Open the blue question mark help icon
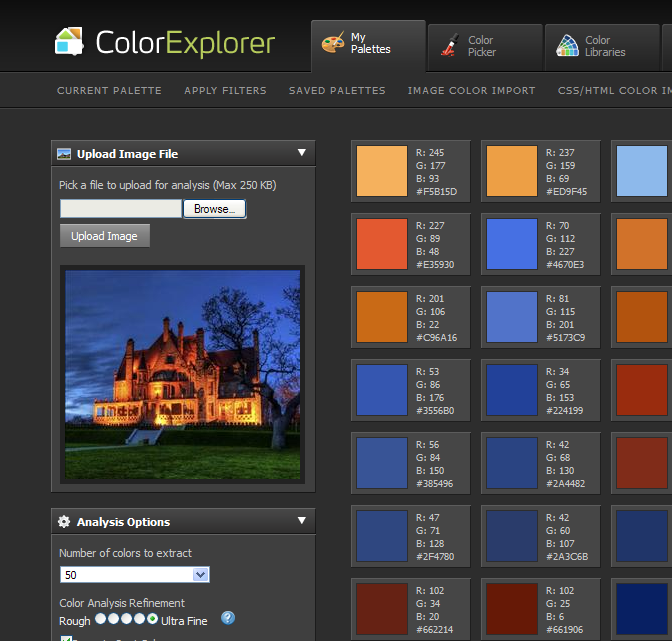This screenshot has width=672, height=641. (228, 618)
